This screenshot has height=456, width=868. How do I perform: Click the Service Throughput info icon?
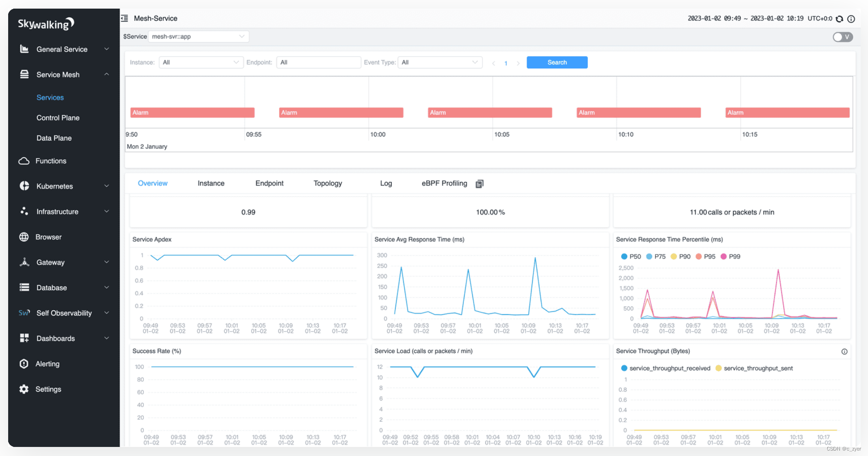coord(844,351)
